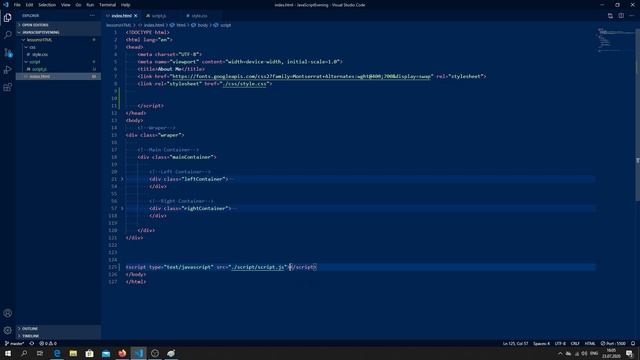Screen dimensions: 640x360
Task: Click the master branch status item
Action: [14, 343]
